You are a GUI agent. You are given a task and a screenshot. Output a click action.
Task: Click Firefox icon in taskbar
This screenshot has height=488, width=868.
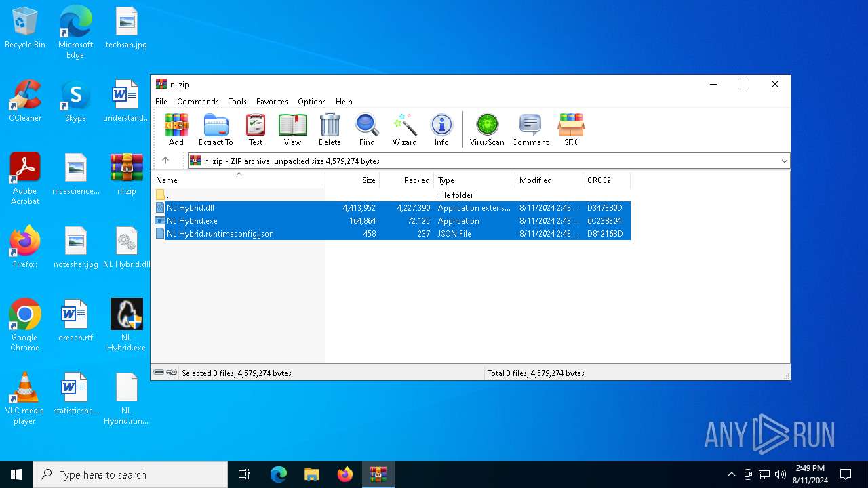(345, 474)
